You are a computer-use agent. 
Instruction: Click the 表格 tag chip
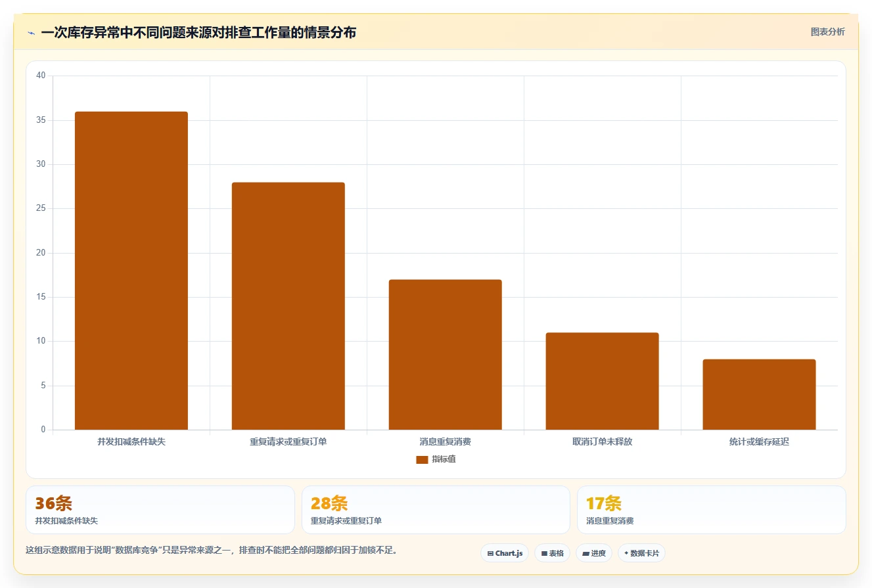click(x=552, y=553)
